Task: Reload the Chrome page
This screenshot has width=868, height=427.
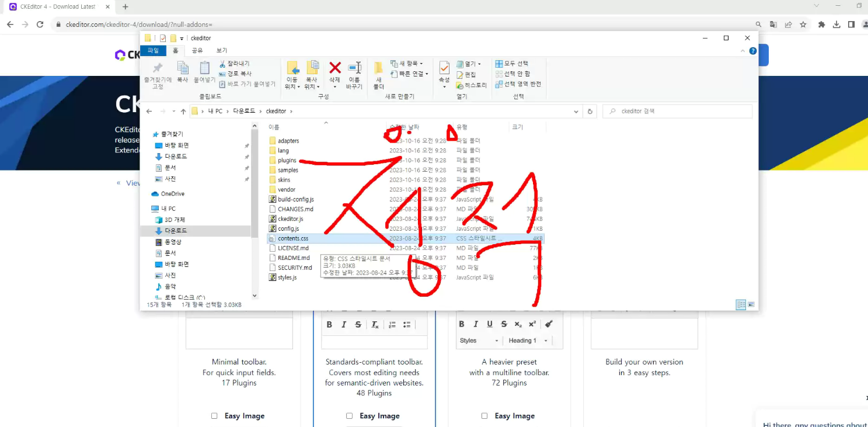Action: pos(40,25)
